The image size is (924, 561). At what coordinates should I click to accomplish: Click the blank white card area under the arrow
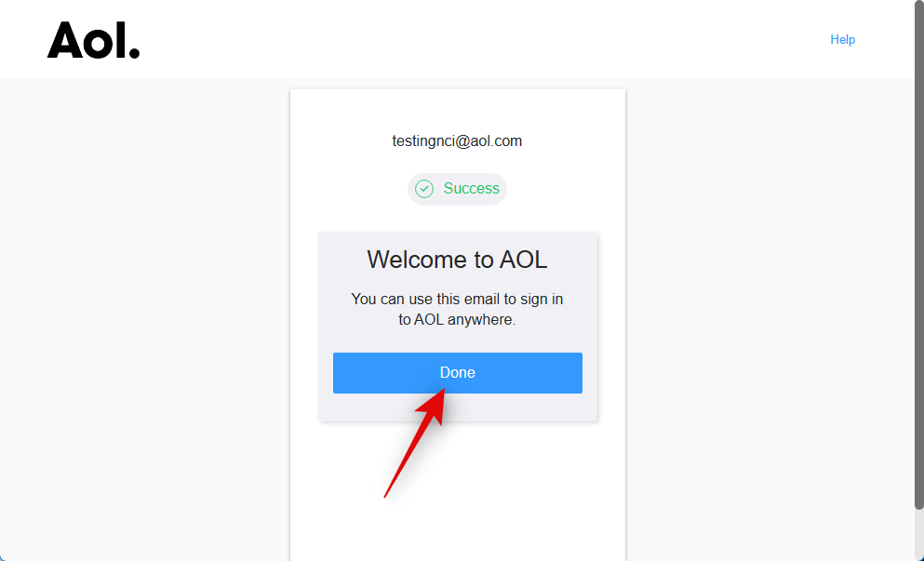pyautogui.click(x=457, y=518)
